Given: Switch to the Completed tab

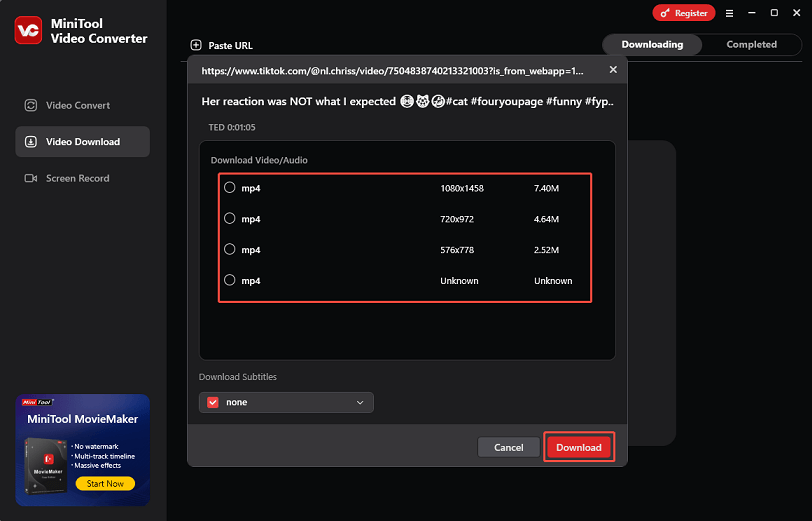Looking at the screenshot, I should click(751, 45).
